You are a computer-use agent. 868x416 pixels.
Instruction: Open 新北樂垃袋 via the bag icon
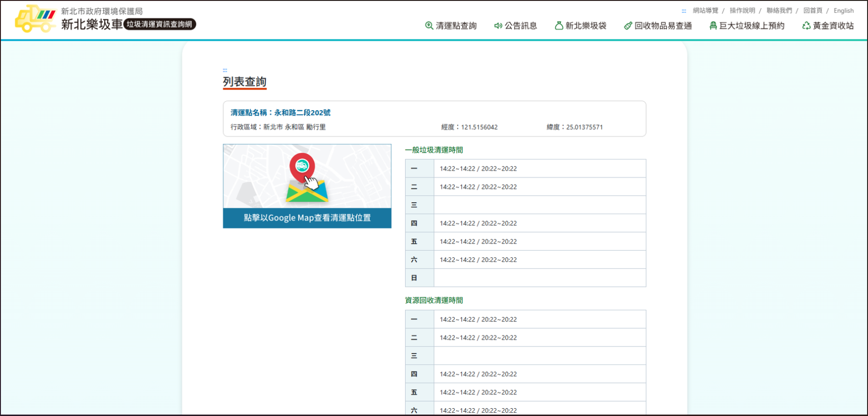(559, 26)
